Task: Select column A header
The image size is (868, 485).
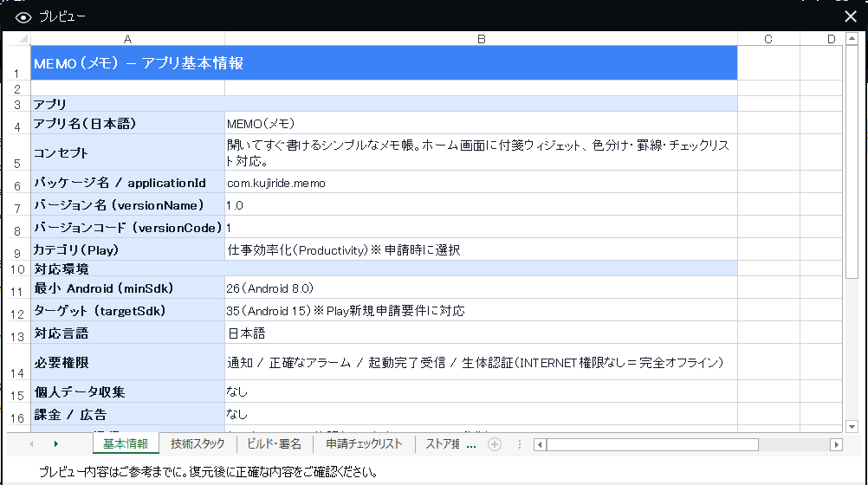Action: tap(127, 39)
